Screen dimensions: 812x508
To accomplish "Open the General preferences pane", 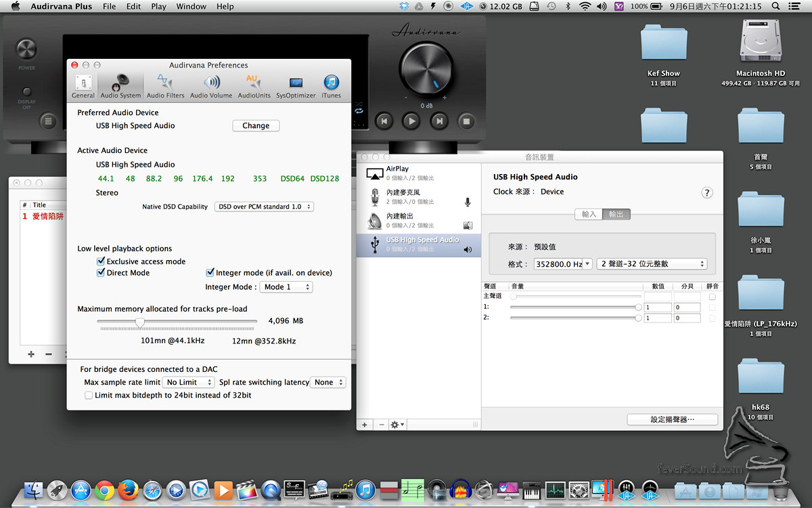I will coord(83,87).
